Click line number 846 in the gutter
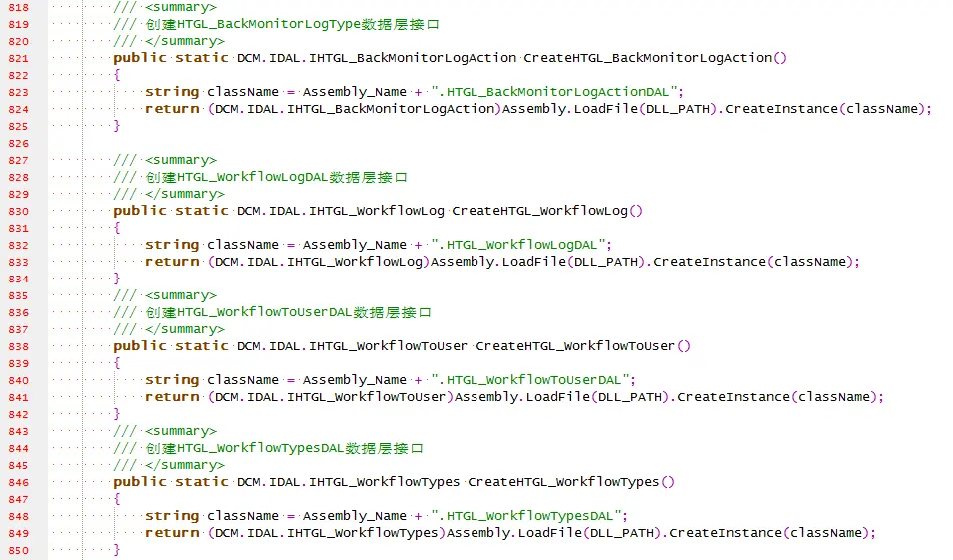Screen dimensions: 953x560 click(x=18, y=483)
